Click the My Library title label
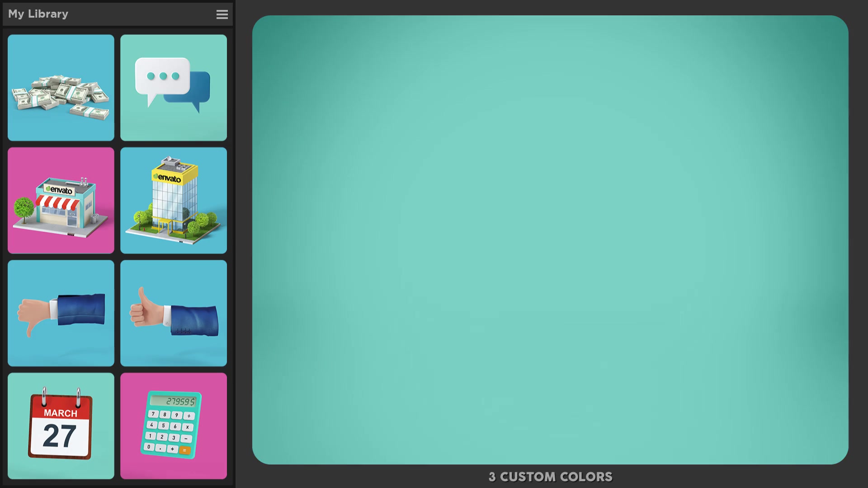The image size is (868, 488). click(38, 13)
